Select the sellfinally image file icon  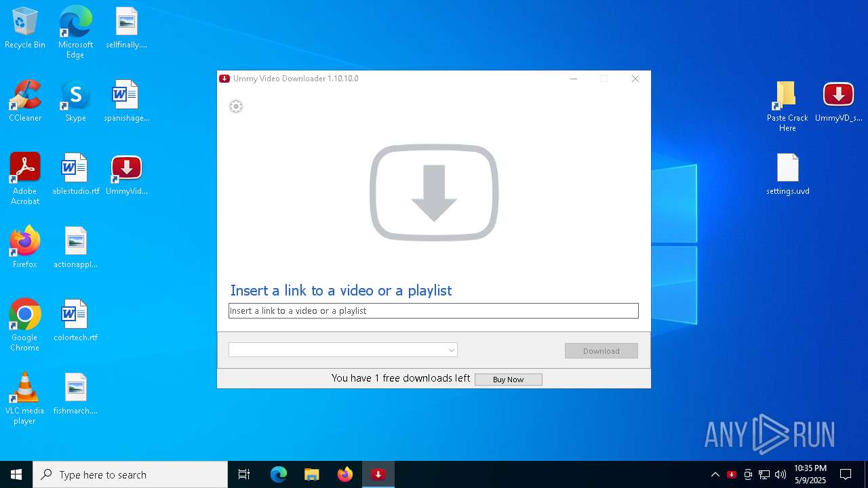click(126, 28)
